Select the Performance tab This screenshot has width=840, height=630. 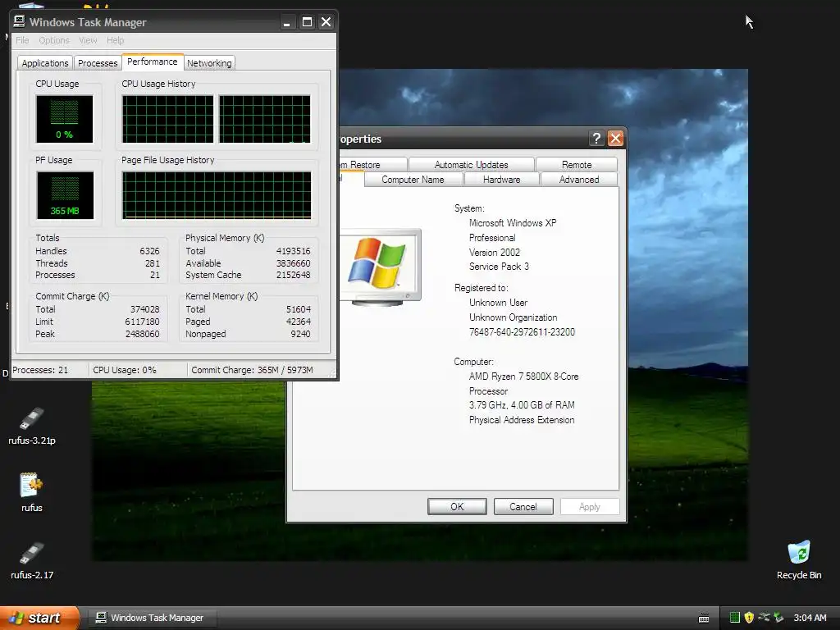click(x=152, y=62)
